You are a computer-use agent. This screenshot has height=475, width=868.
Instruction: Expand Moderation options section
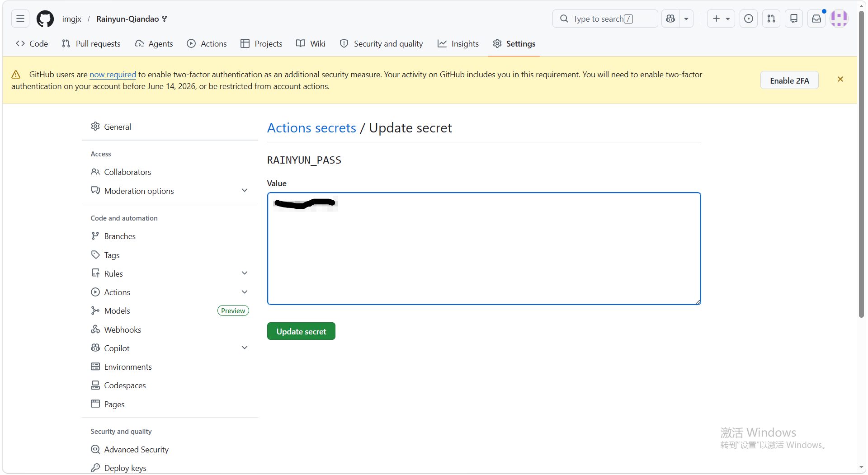pyautogui.click(x=170, y=191)
